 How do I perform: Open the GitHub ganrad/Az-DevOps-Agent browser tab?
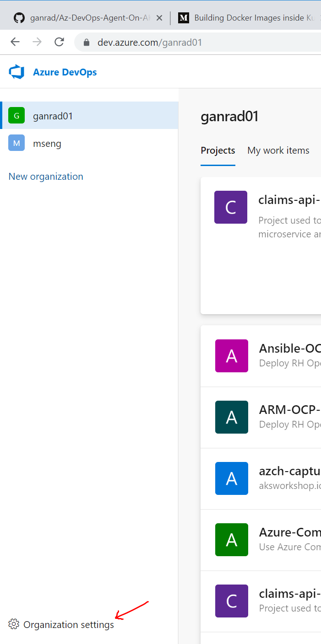(x=86, y=18)
